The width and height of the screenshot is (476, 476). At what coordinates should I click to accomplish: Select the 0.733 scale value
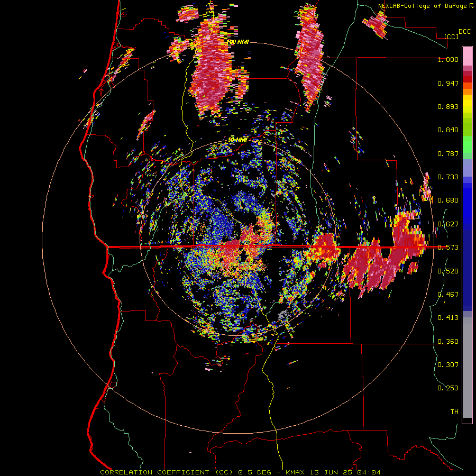point(448,177)
